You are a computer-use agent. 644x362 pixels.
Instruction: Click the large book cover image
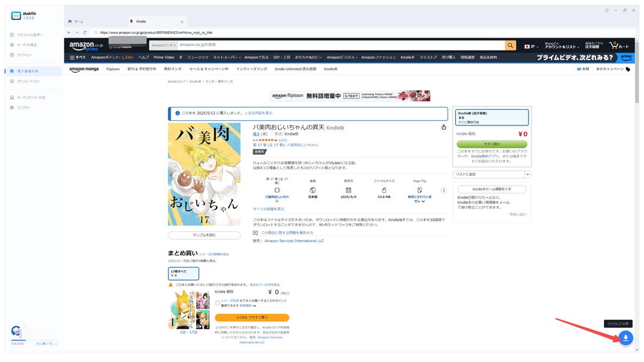[204, 175]
